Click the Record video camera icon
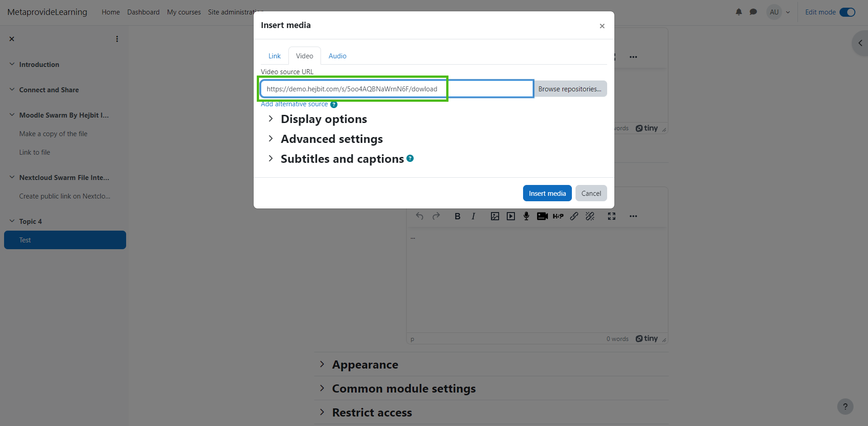The image size is (868, 426). click(542, 216)
